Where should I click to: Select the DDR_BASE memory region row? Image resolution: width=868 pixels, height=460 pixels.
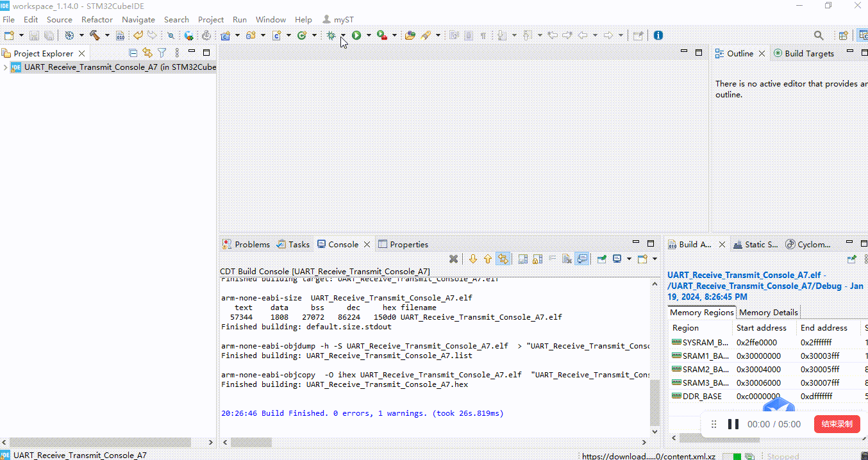[768, 396]
